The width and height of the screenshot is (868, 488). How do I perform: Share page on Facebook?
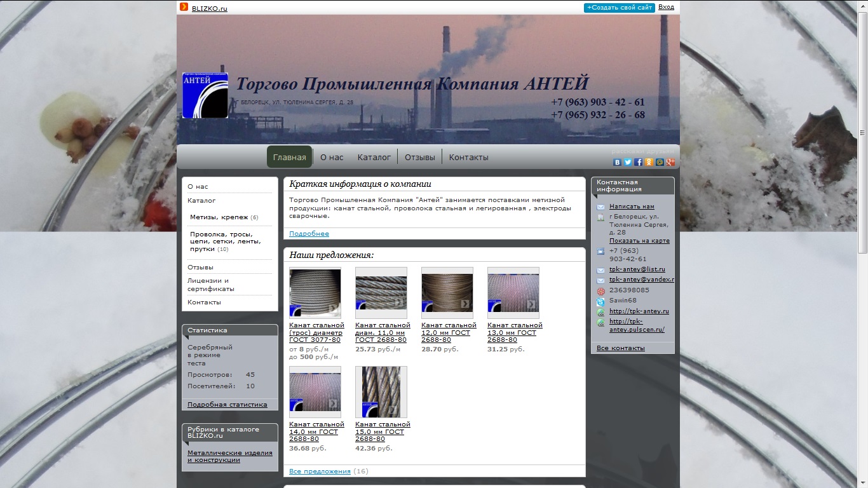[639, 162]
